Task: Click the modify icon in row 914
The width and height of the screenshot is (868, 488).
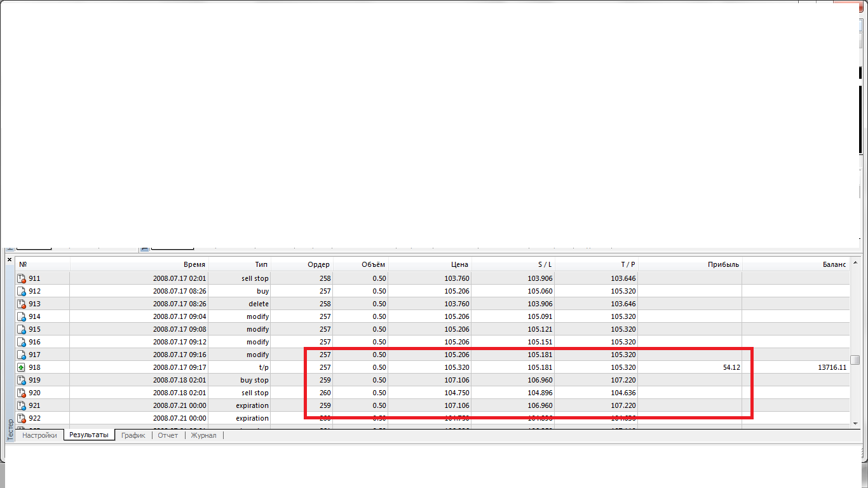Action: tap(21, 316)
